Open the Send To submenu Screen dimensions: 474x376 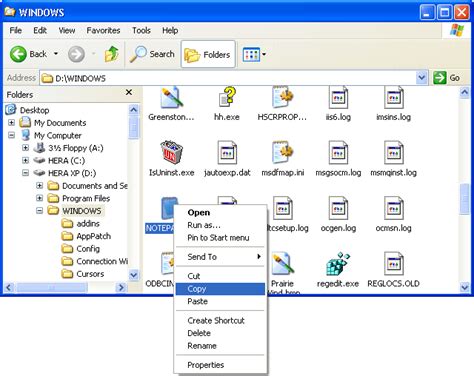coord(220,257)
